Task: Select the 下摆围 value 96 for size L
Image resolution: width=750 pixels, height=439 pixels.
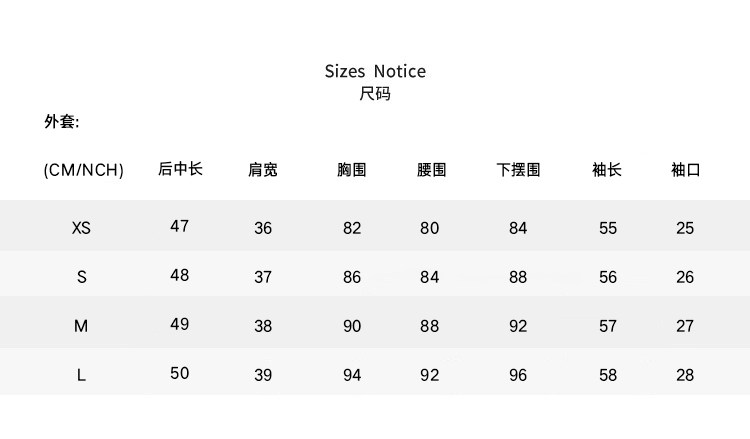Action: click(x=518, y=376)
